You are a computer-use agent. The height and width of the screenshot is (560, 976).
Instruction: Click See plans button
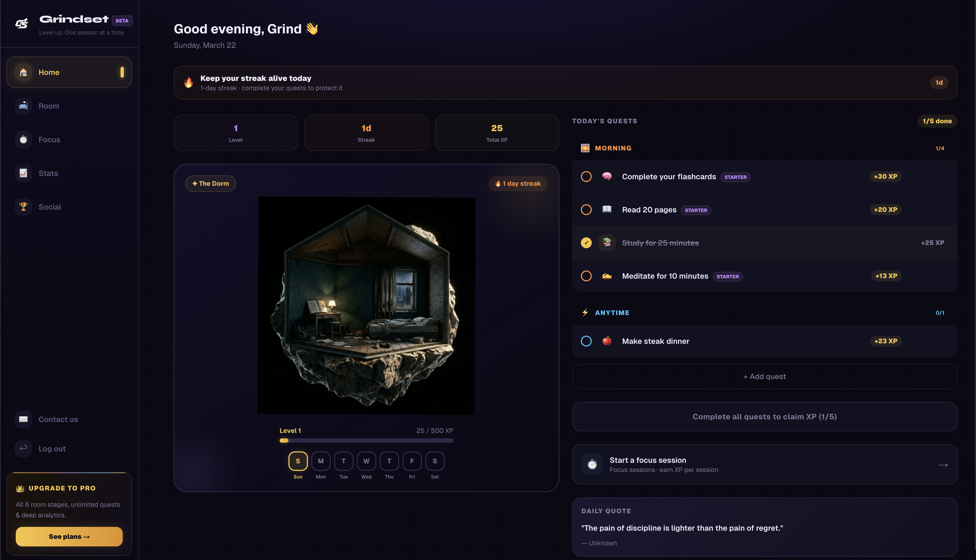pyautogui.click(x=69, y=537)
